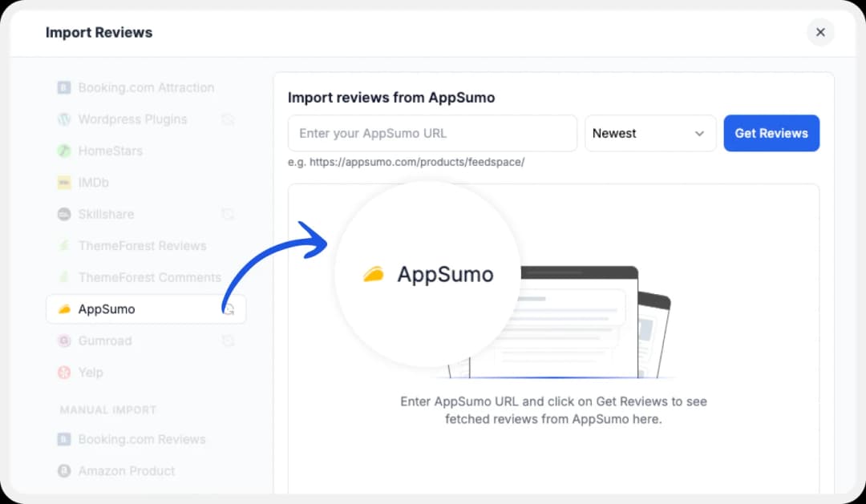Select the ThemeForest Comments entry
866x504 pixels.
[x=149, y=277]
